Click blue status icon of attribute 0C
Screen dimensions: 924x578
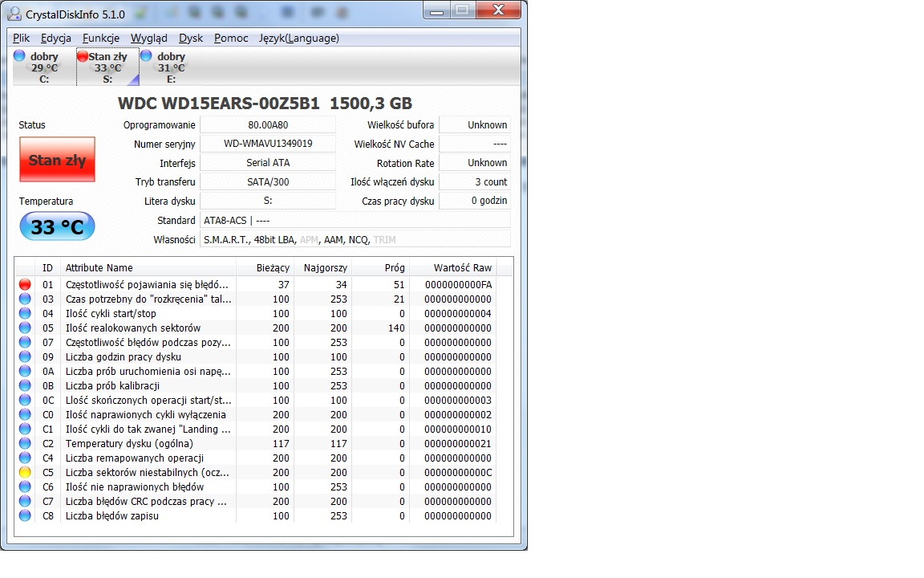[x=25, y=400]
